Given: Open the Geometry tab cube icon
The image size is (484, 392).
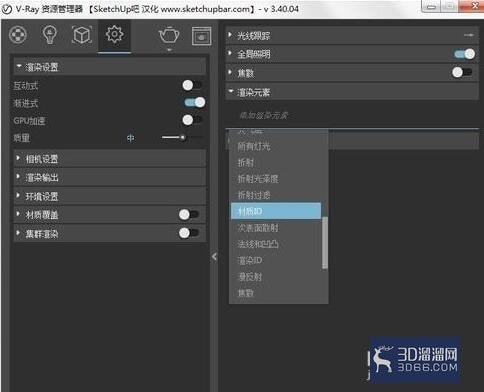Looking at the screenshot, I should 82,35.
